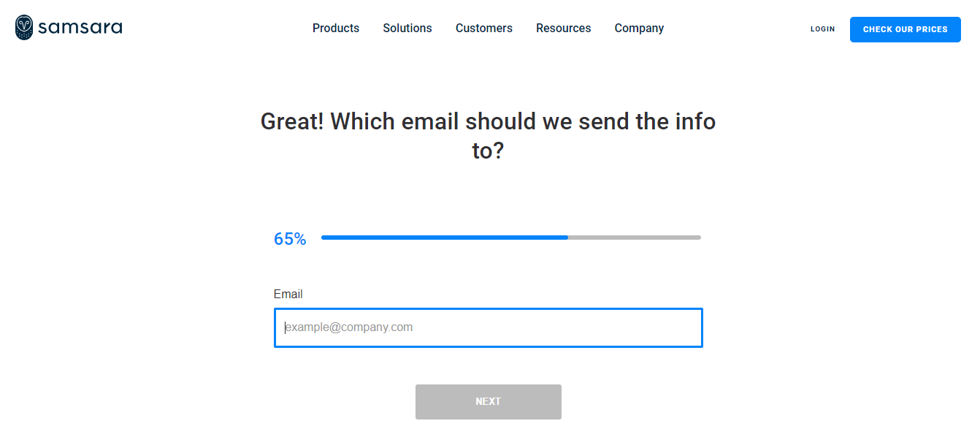
Task: Click the far right end of progress bar
Action: click(698, 238)
